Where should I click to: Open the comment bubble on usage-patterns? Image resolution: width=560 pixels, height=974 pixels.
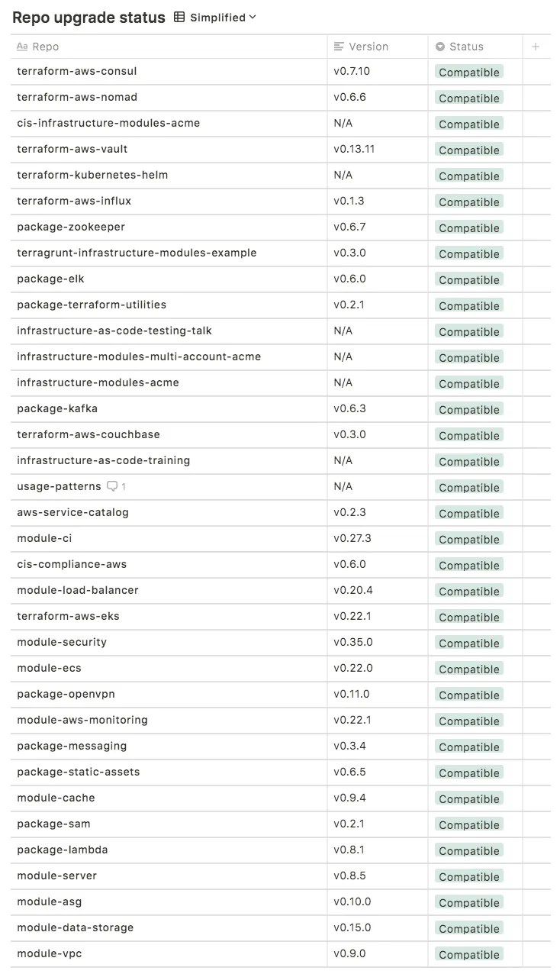(x=116, y=486)
